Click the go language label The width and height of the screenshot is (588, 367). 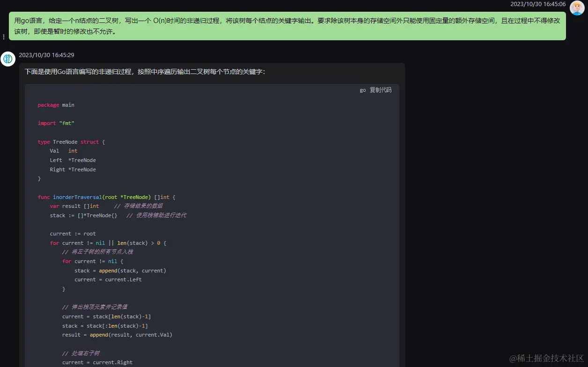[x=362, y=90]
